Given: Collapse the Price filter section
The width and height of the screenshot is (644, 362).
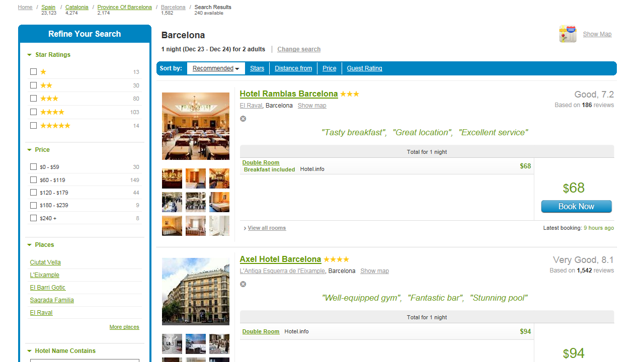Looking at the screenshot, I should (x=29, y=150).
